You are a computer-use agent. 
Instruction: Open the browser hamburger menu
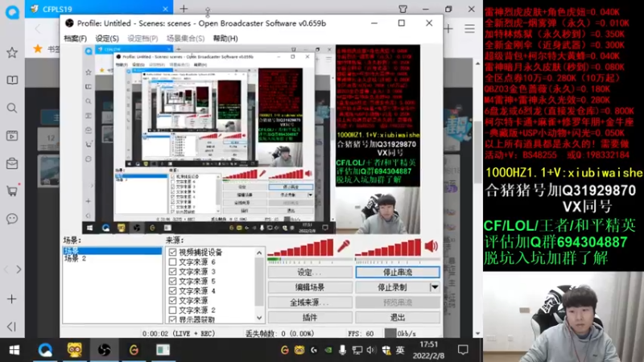(469, 29)
